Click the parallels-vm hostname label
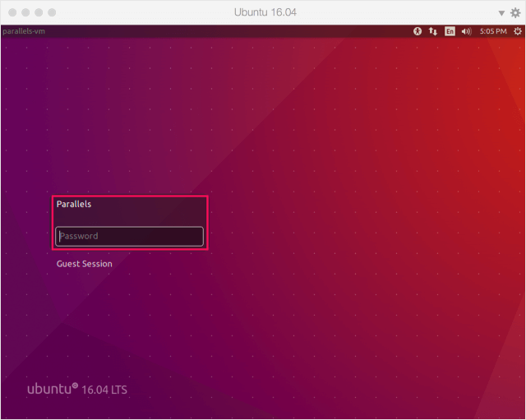The height and width of the screenshot is (420, 526). coord(23,31)
